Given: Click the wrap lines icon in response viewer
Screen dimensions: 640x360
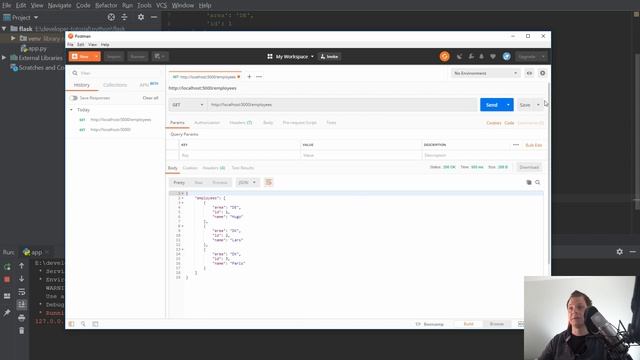Looking at the screenshot, I should 269,182.
